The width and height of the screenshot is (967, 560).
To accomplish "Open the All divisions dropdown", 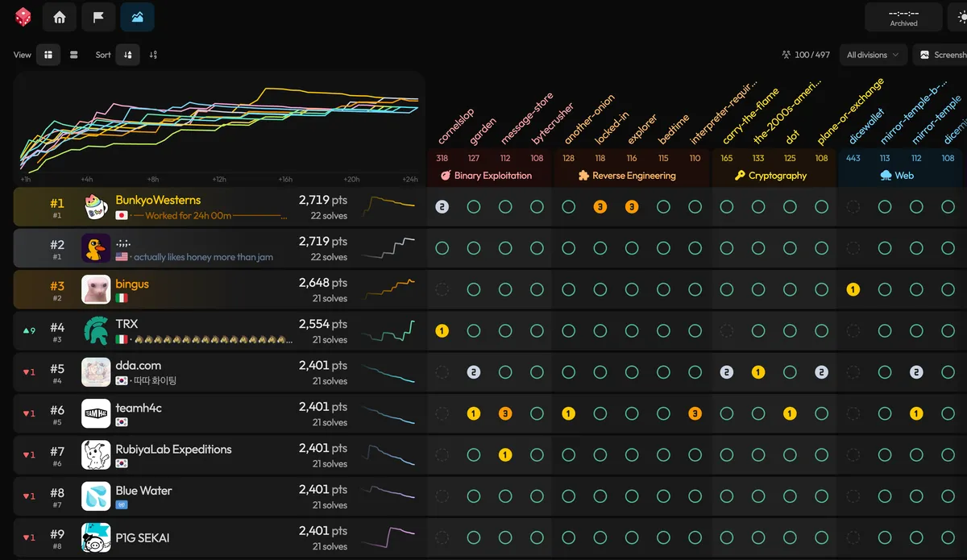I will tap(873, 55).
